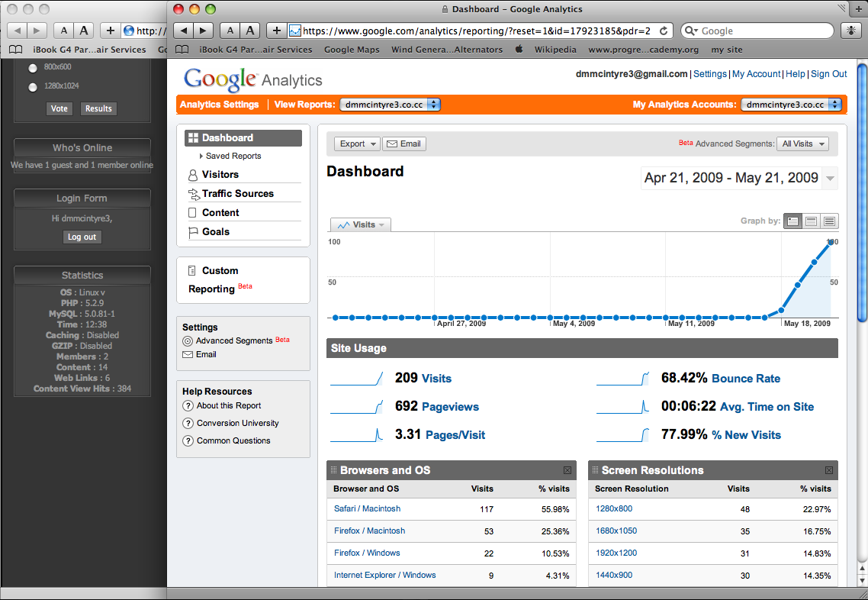
Task: Open Advanced Segments All Visits dropdown
Action: tap(802, 144)
